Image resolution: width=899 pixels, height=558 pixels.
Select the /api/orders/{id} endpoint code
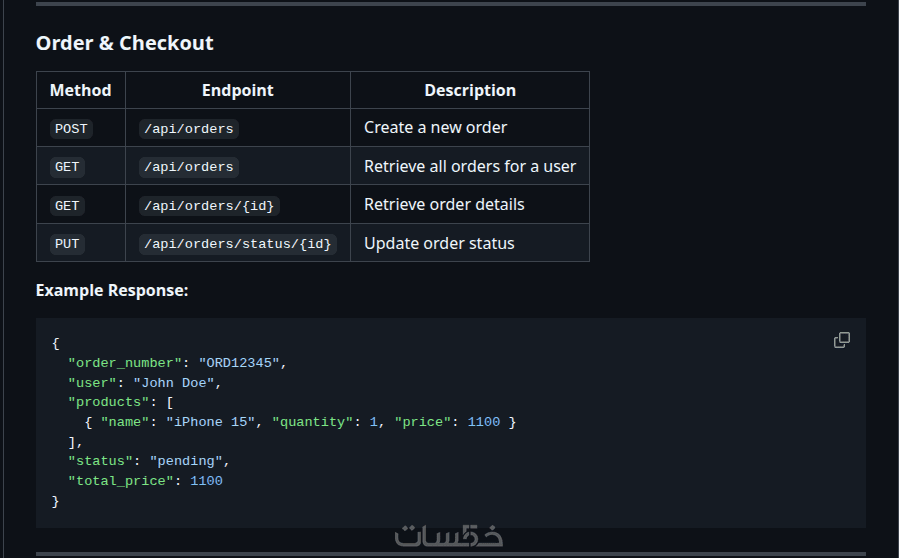point(208,205)
